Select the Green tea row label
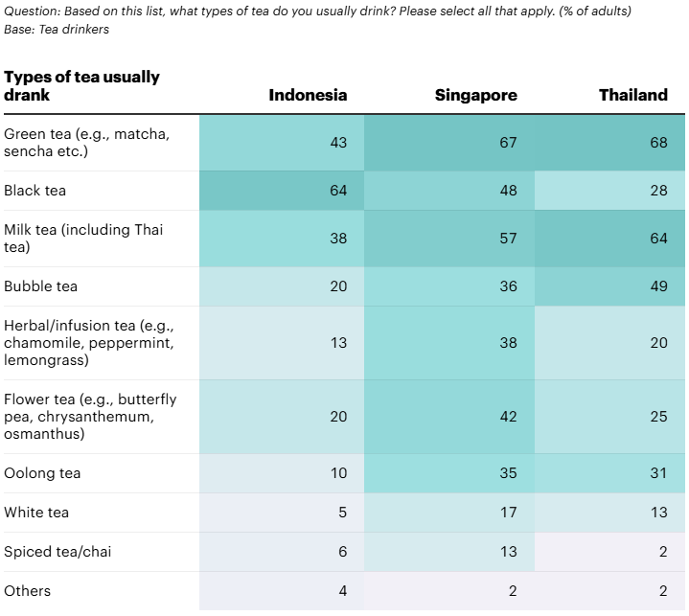The image size is (689, 616). coord(87,143)
